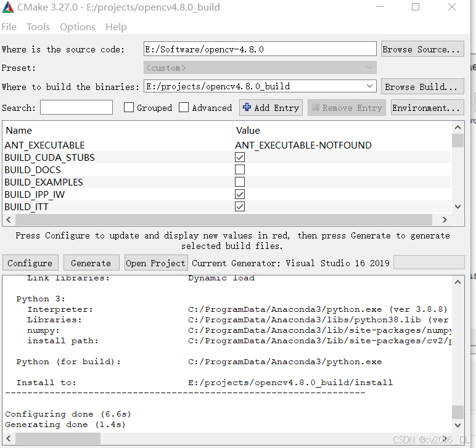Image resolution: width=476 pixels, height=448 pixels.
Task: Uncheck BUILD_CUDA_STUBS option
Action: [x=240, y=157]
